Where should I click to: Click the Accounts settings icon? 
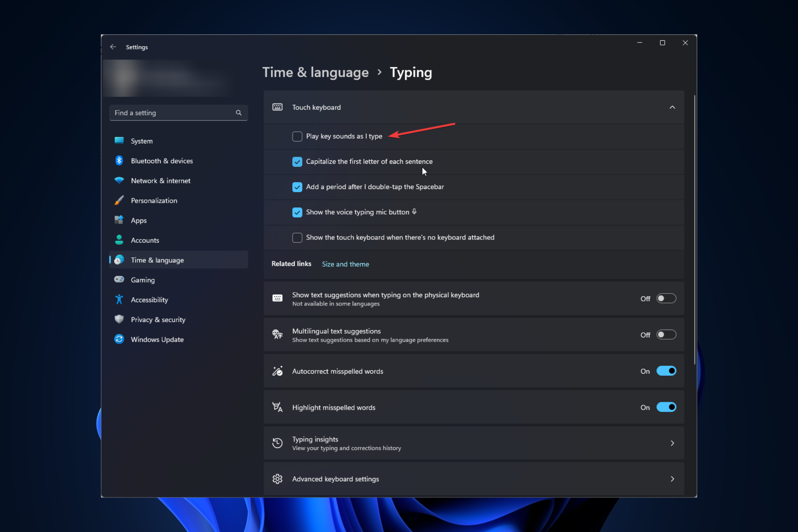click(x=118, y=240)
